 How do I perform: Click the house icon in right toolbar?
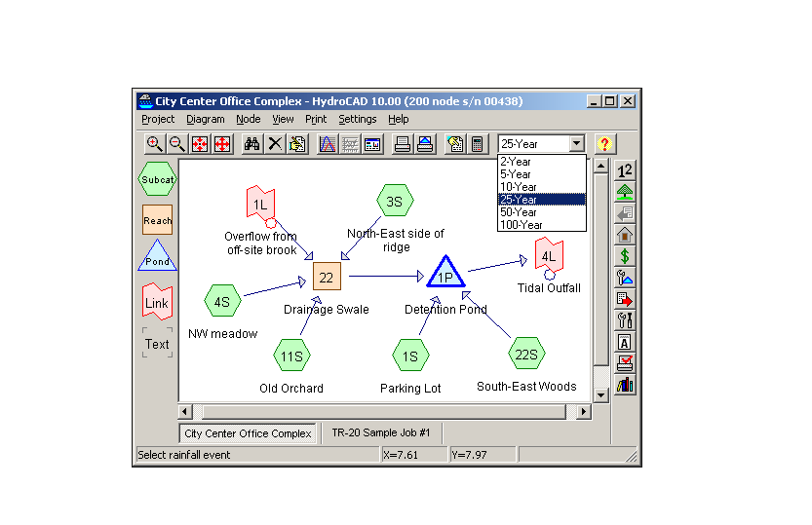click(625, 235)
